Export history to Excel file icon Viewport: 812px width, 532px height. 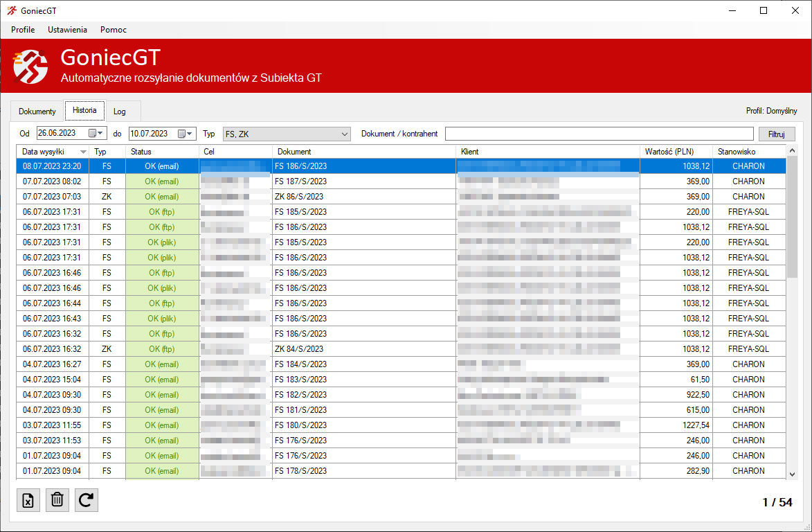(x=28, y=500)
